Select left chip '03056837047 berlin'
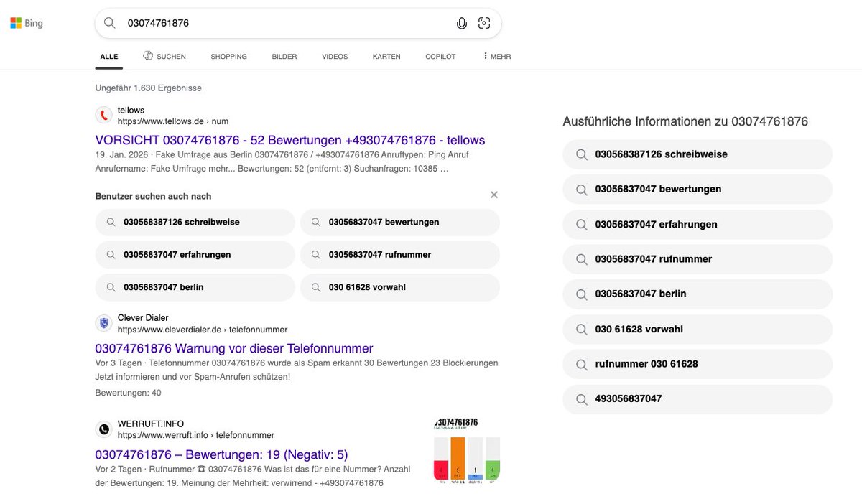This screenshot has height=504, width=862. click(195, 287)
